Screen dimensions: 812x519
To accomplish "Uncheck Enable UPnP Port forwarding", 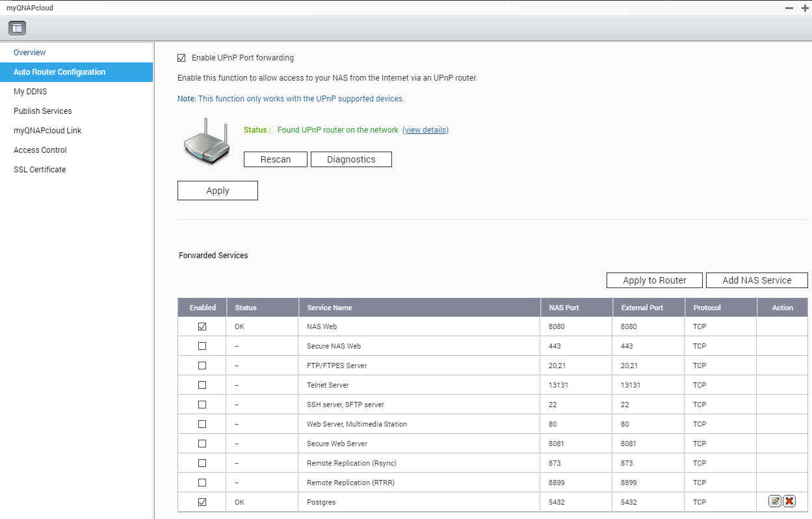I will click(181, 58).
